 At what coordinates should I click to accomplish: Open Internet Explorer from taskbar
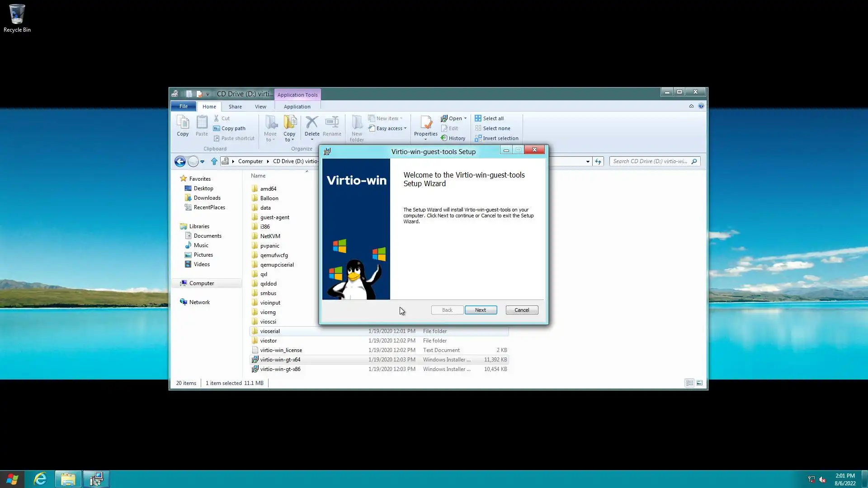pos(40,479)
